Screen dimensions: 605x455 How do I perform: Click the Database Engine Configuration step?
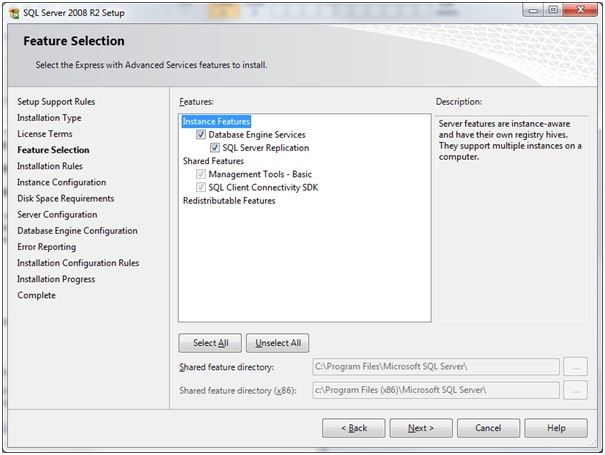pos(77,231)
